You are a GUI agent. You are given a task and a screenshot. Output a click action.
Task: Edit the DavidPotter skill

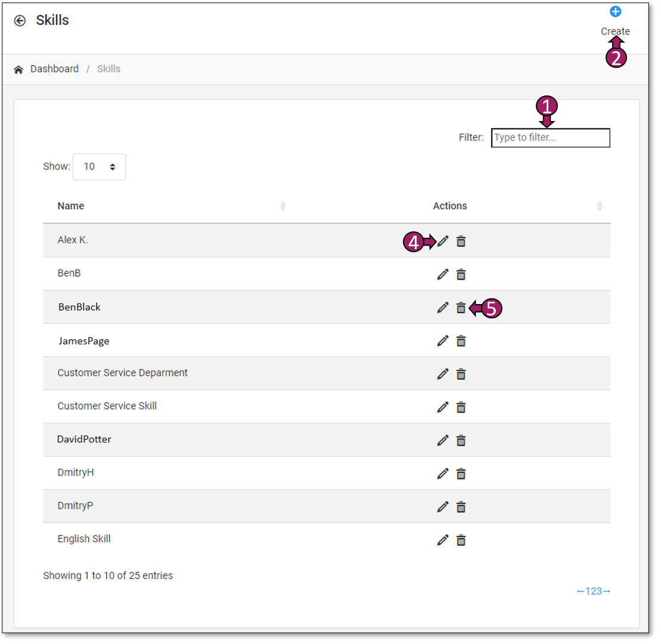(x=442, y=440)
